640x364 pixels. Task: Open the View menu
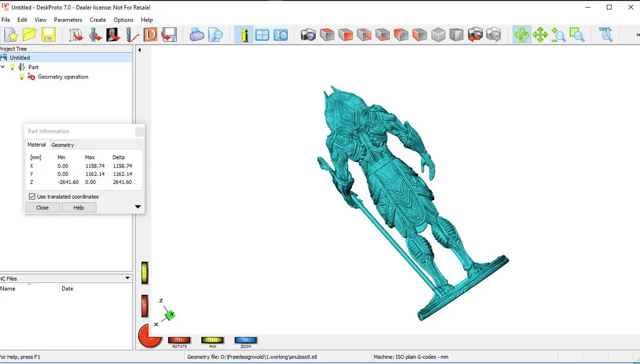(40, 20)
